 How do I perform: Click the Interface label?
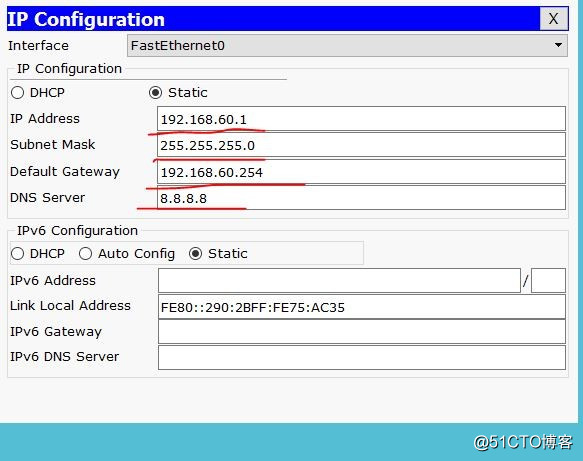[x=38, y=46]
